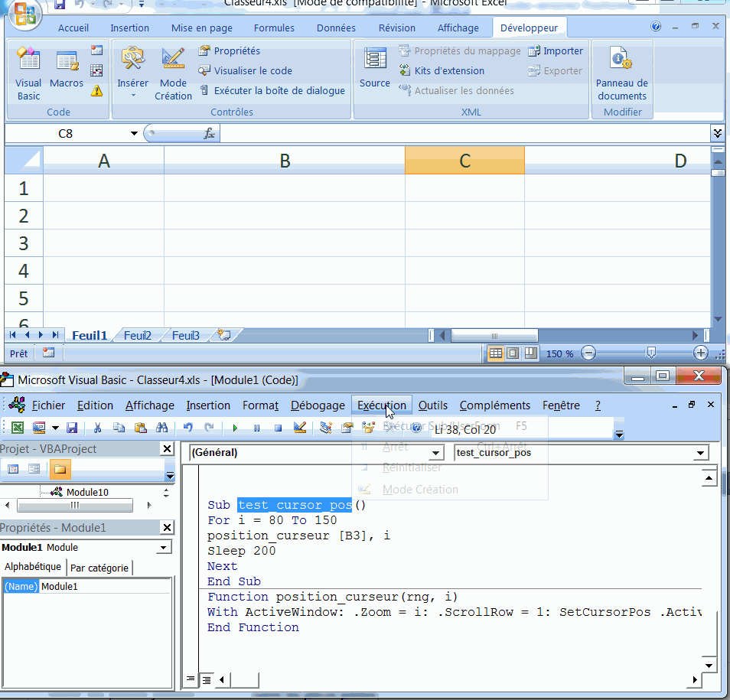This screenshot has width=730, height=700.
Task: Open the Macros dialog in ribbon
Action: pyautogui.click(x=67, y=69)
